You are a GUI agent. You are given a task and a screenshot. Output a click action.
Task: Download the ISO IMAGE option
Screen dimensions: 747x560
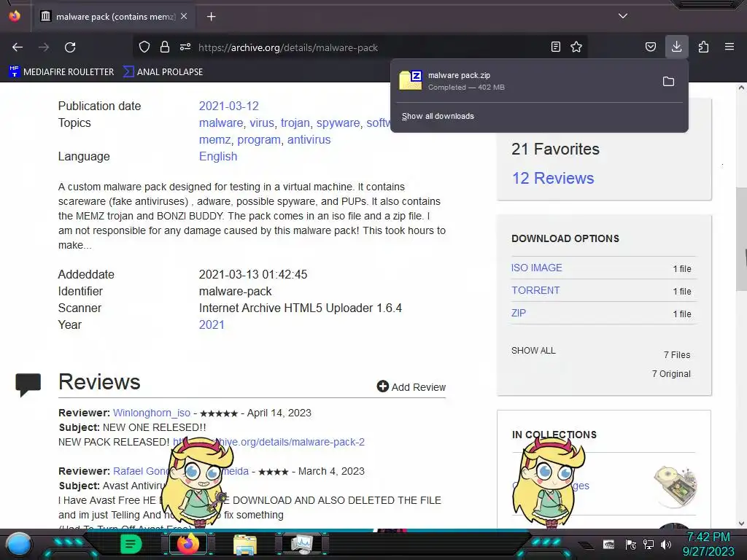[536, 268]
